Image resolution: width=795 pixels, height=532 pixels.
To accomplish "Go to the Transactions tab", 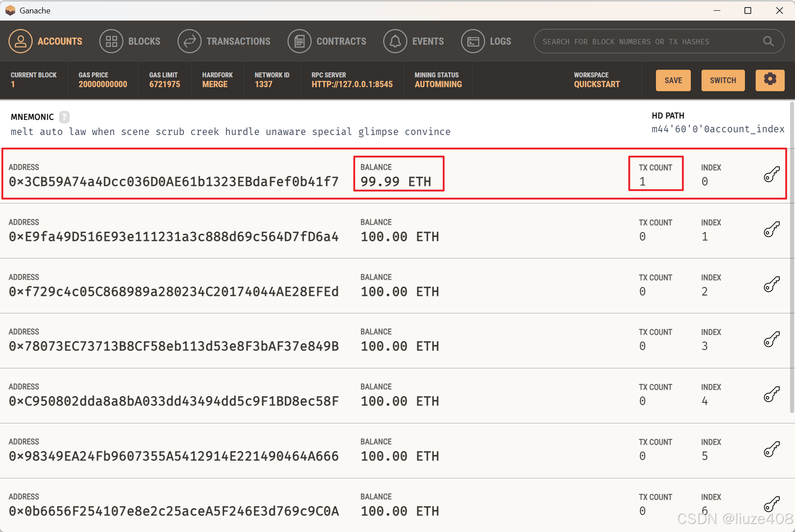I will tap(224, 41).
